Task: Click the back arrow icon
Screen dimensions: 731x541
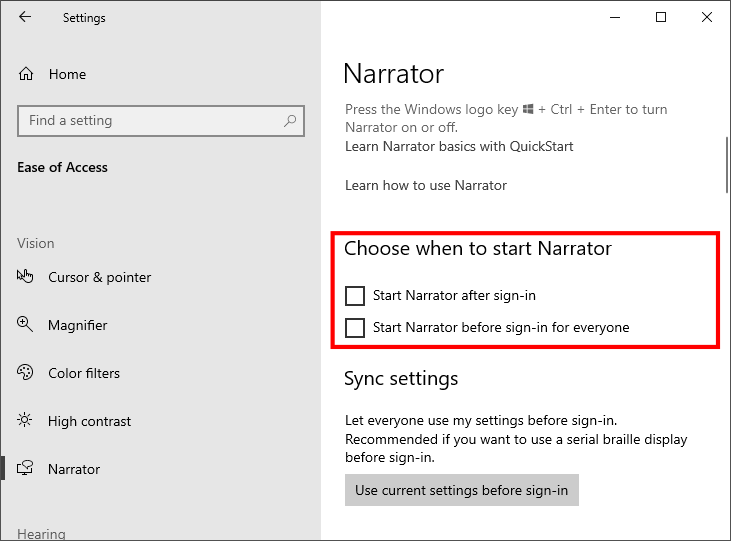Action: tap(25, 17)
